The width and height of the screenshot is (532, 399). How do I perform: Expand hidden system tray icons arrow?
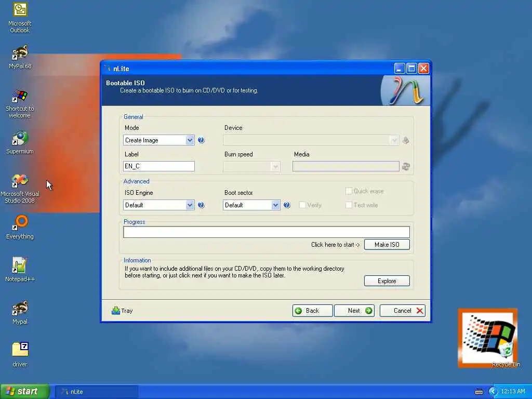pyautogui.click(x=493, y=392)
